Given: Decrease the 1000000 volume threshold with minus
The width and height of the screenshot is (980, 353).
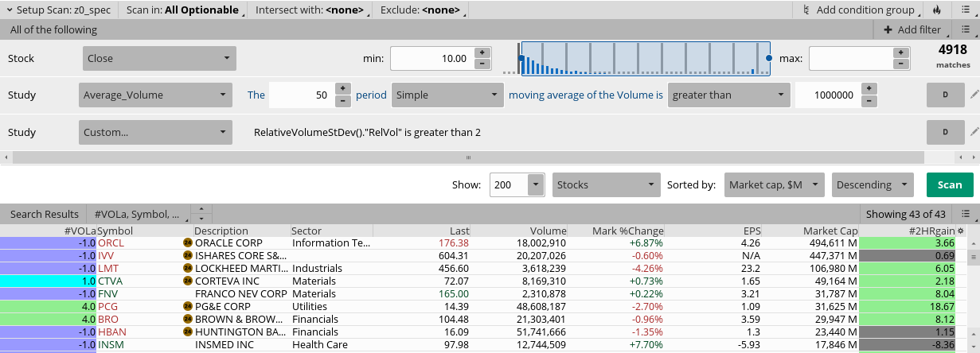Looking at the screenshot, I should 869,101.
